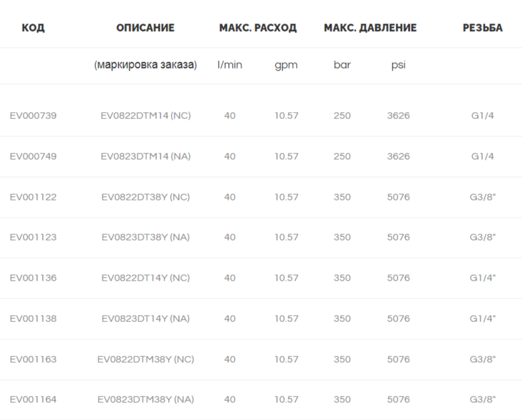Click the МАКС. РАСХОД column header
The image size is (522, 420).
pos(258,27)
